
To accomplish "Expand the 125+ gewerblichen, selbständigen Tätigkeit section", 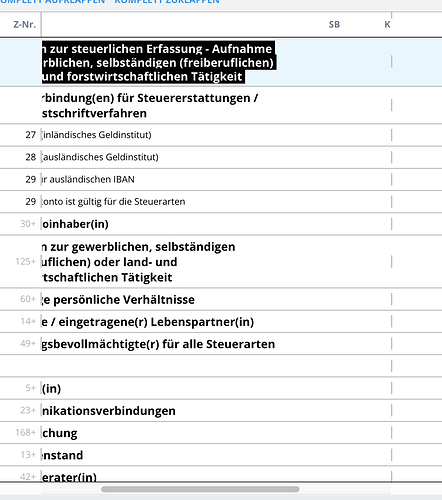I will point(221,262).
